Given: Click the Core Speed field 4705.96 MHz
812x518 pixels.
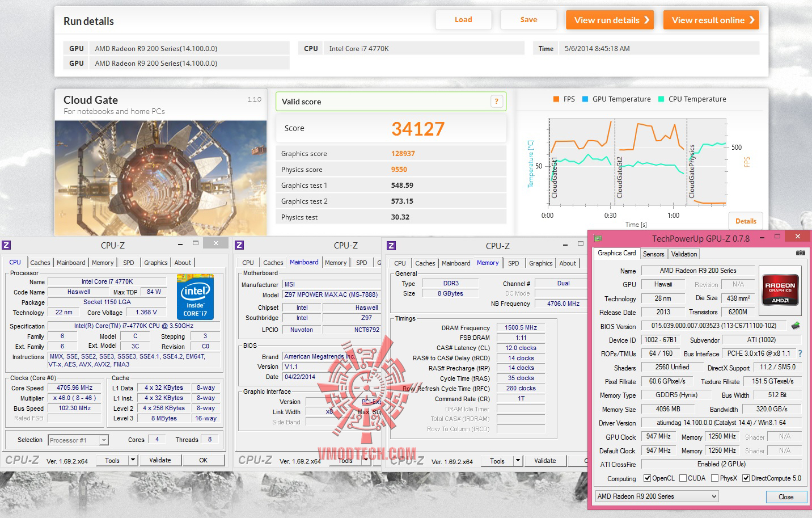Looking at the screenshot, I should pyautogui.click(x=75, y=388).
